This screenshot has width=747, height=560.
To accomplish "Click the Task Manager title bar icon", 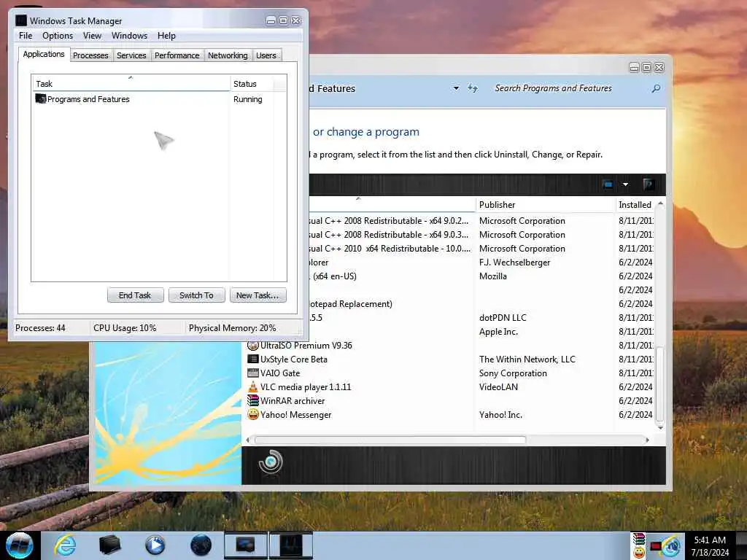I will 21,20.
